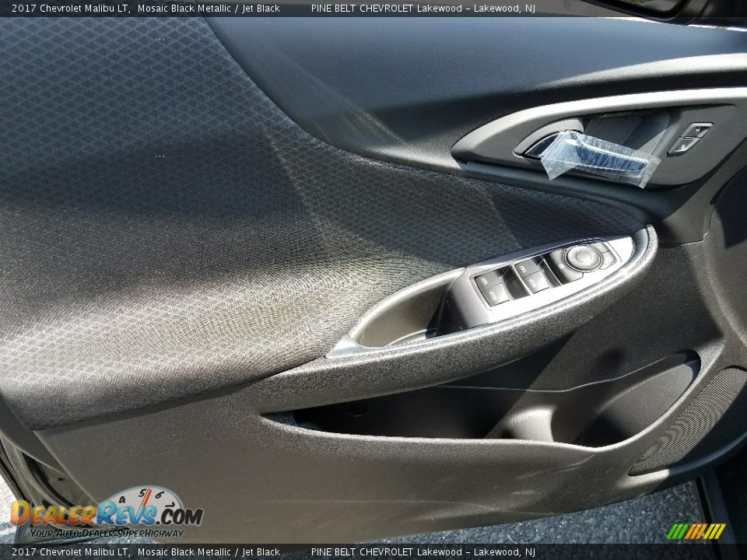
Task: Select top "Mosaic Black Metallic / Jet Black" text
Action: point(209,8)
